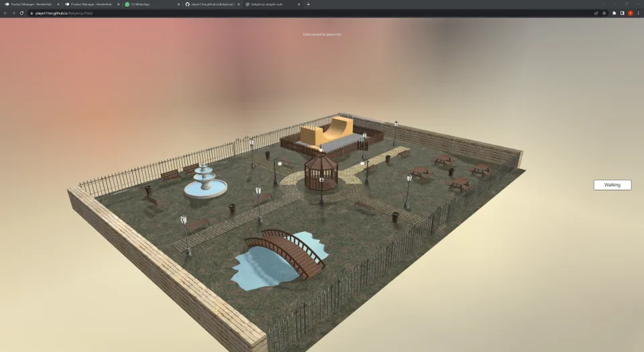
Task: Click the Walking mode button
Action: pyautogui.click(x=612, y=185)
